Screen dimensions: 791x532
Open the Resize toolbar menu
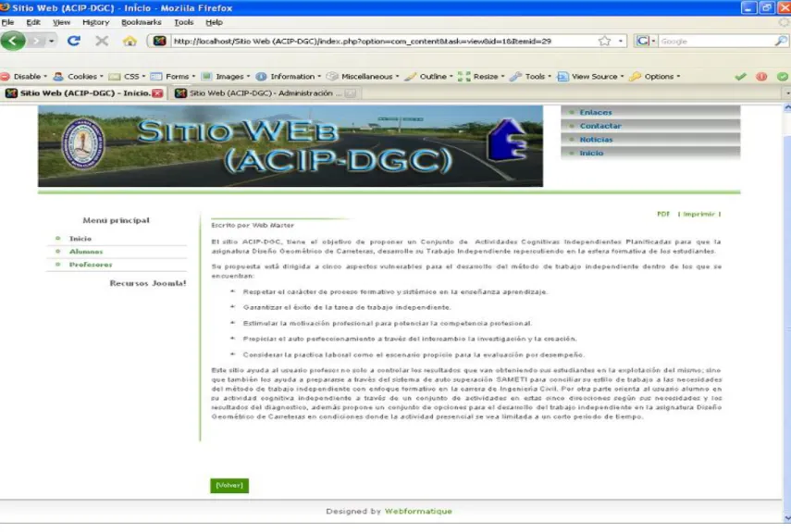[x=481, y=77]
